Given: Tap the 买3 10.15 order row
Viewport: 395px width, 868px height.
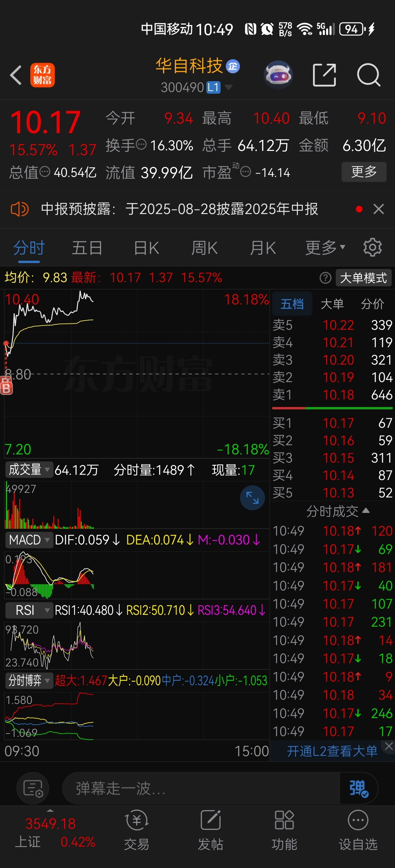Looking at the screenshot, I should click(x=332, y=458).
